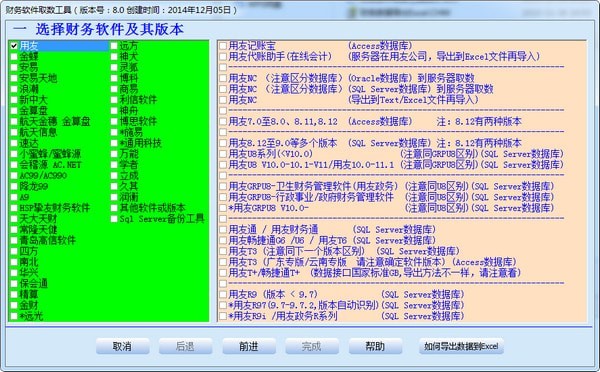Check the HSP挚友财务软件 checkbox
The image size is (600, 372).
pyautogui.click(x=14, y=208)
